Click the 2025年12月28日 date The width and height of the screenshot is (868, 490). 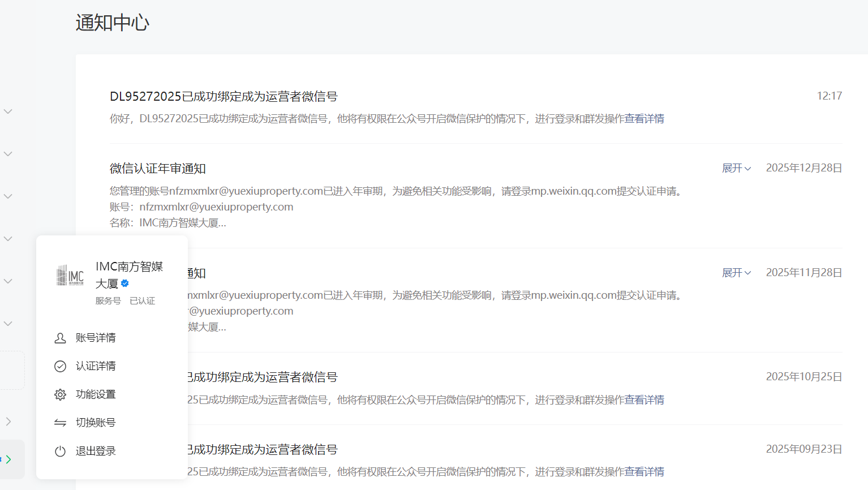(x=804, y=168)
